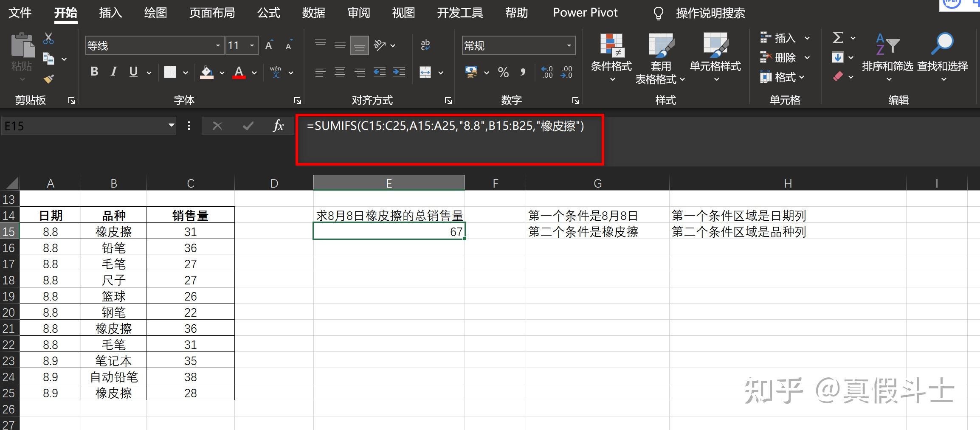Toggle bottom vertical alignment
This screenshot has width=980, height=430.
pos(360,45)
